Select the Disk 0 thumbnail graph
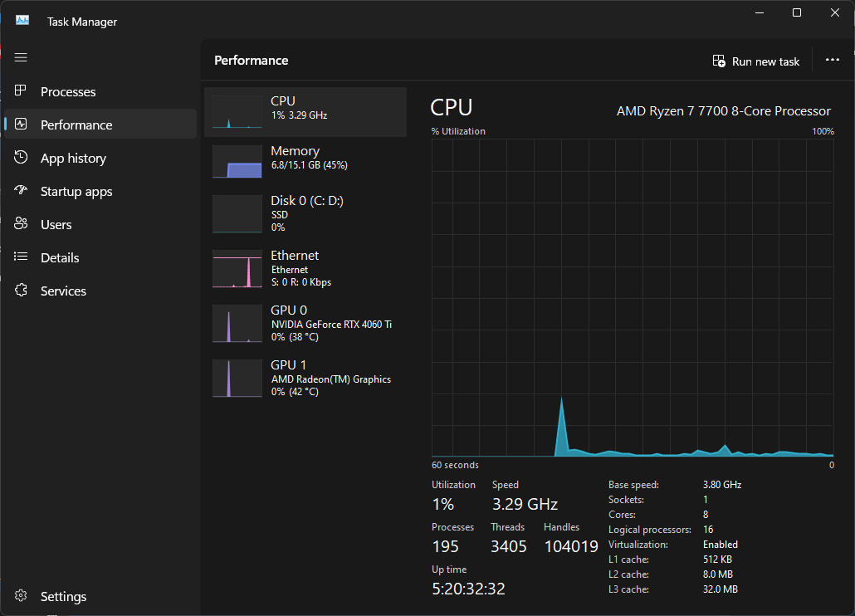Viewport: 855px width, 616px height. [237, 213]
